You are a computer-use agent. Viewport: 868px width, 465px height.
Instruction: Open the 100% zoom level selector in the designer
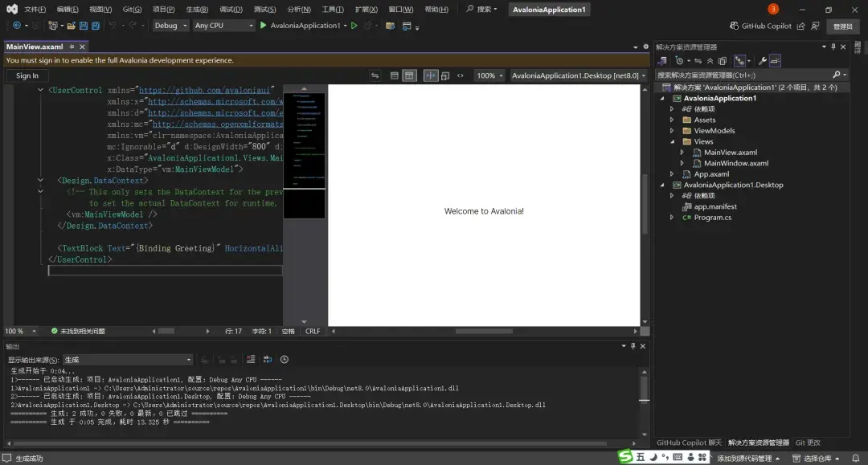click(x=489, y=75)
